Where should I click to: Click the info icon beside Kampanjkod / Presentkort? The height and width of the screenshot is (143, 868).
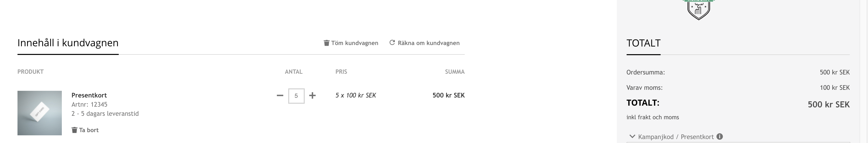tap(719, 137)
